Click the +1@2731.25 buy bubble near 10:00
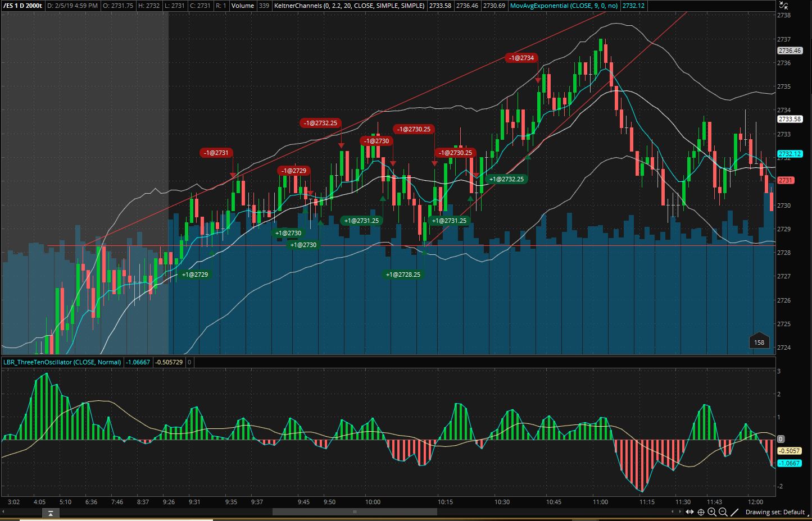The image size is (812, 521). click(361, 221)
